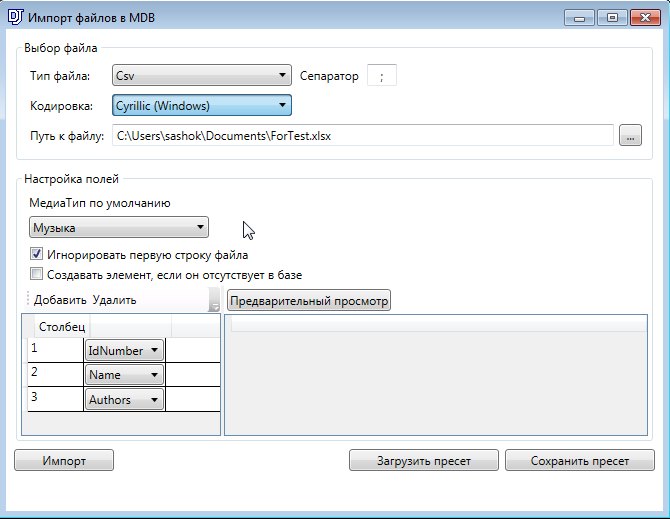Enable Создавать элемент, если он отсутствует checkbox
The width and height of the screenshot is (670, 519).
click(36, 274)
